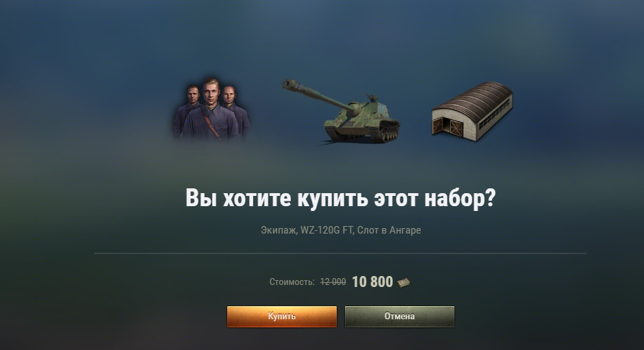Click 'Слот в Ангаре' in description

pos(389,230)
